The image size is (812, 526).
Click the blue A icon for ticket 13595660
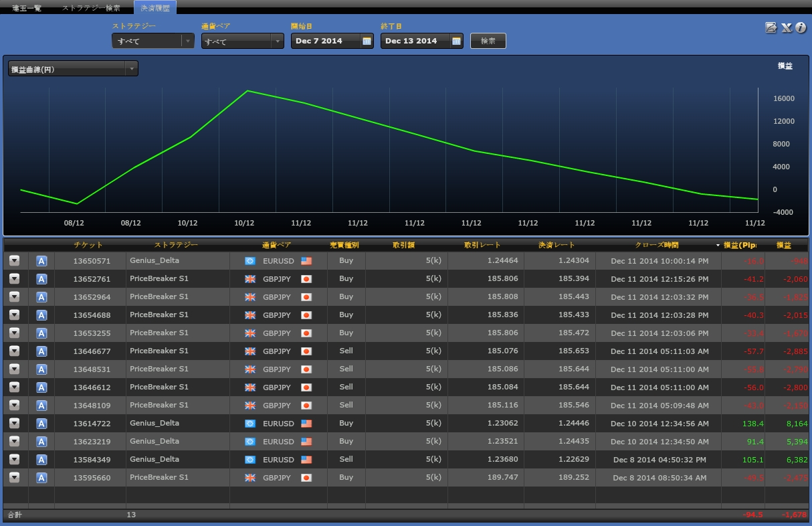(x=41, y=478)
